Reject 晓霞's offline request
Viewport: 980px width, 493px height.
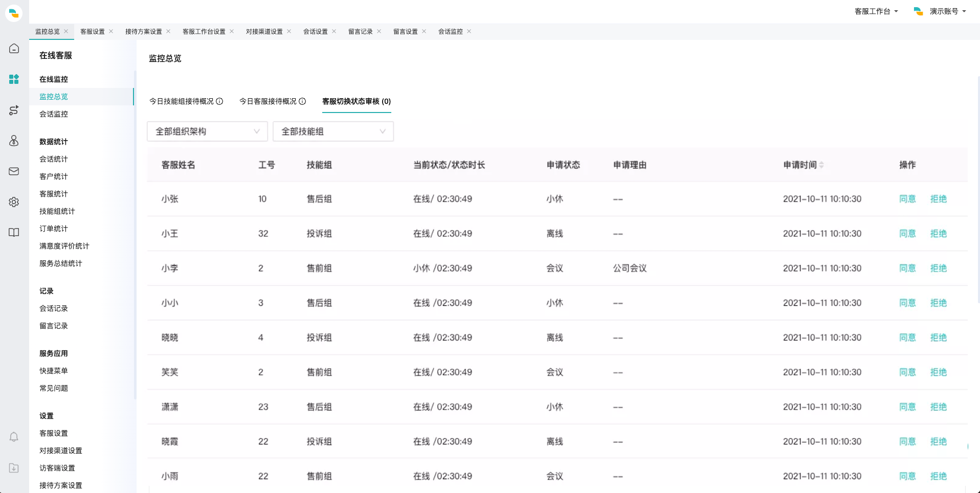click(x=938, y=441)
